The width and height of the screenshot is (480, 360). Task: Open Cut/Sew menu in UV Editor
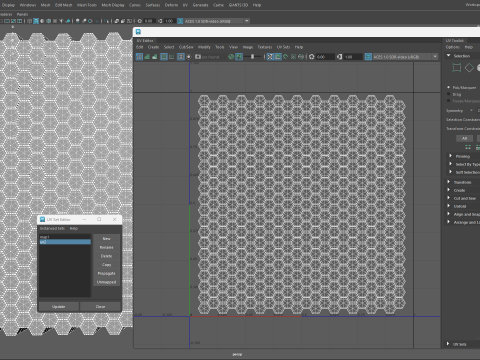[186, 47]
